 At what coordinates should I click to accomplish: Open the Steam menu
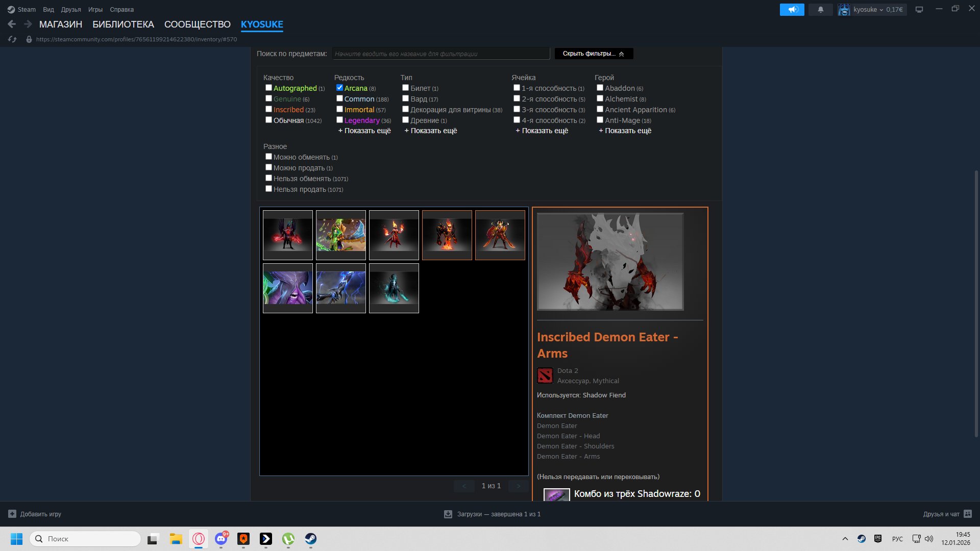pos(27,10)
